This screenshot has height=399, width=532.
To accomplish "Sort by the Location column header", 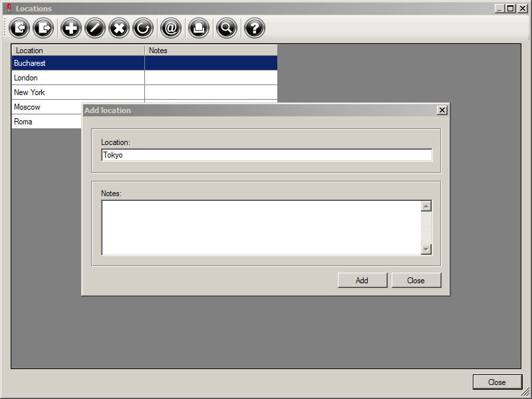I will point(78,51).
